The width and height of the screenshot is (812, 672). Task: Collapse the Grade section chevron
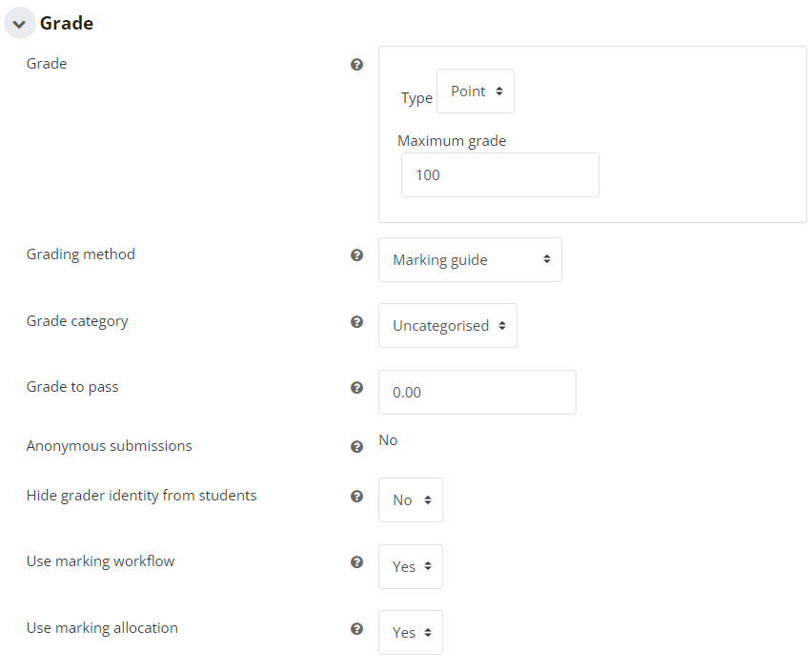20,24
